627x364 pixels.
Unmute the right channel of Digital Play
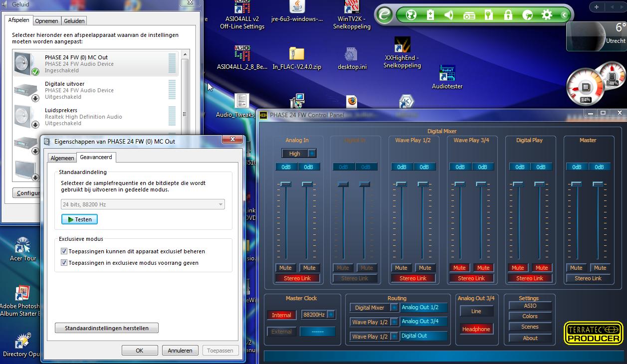point(542,268)
